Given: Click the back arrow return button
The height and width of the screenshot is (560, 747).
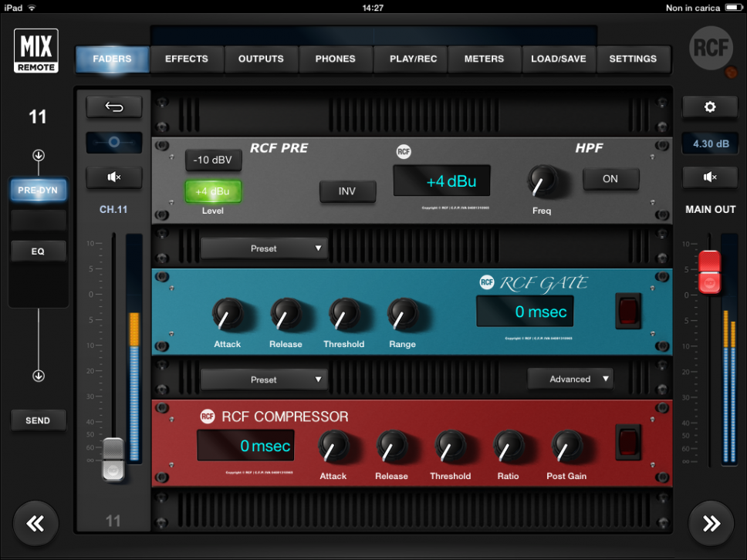Looking at the screenshot, I should pos(113,107).
